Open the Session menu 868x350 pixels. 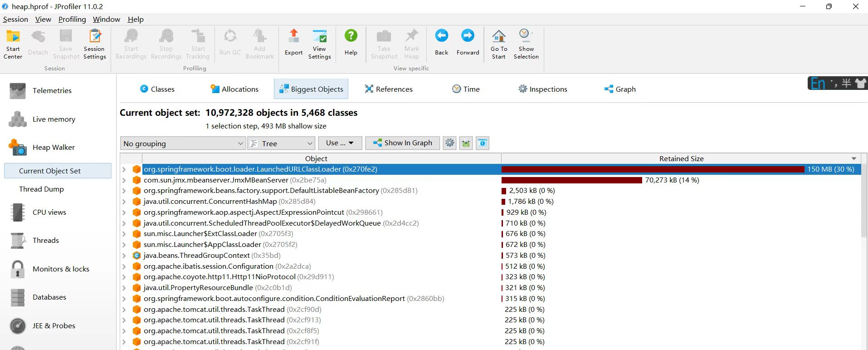(x=15, y=19)
